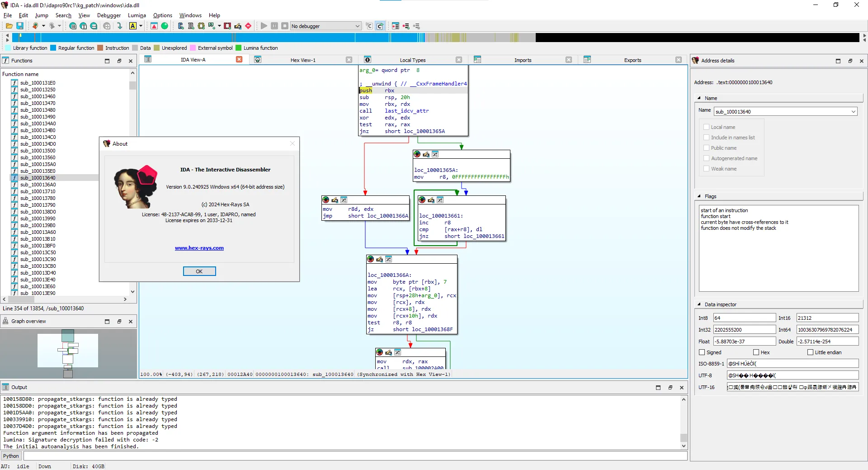Open the File menu

(8, 15)
